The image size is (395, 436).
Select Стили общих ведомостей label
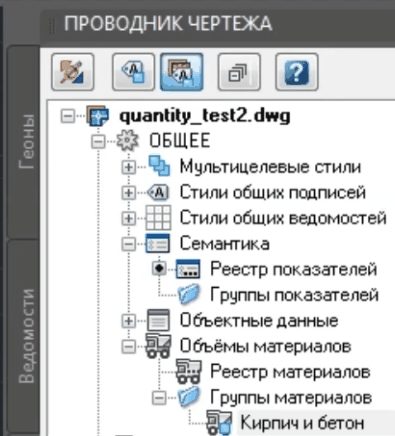tap(283, 218)
